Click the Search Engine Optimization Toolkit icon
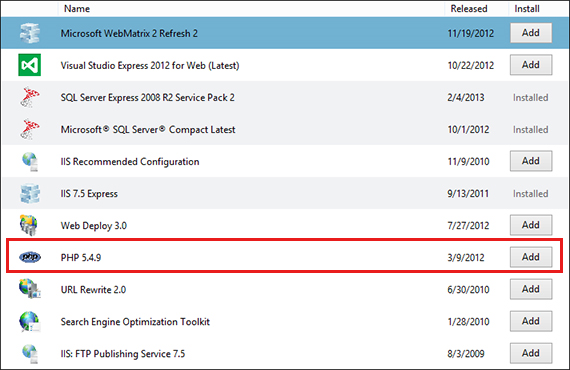 (x=29, y=321)
